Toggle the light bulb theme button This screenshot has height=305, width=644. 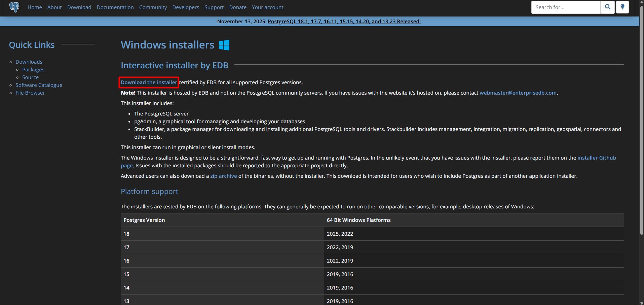(x=622, y=7)
